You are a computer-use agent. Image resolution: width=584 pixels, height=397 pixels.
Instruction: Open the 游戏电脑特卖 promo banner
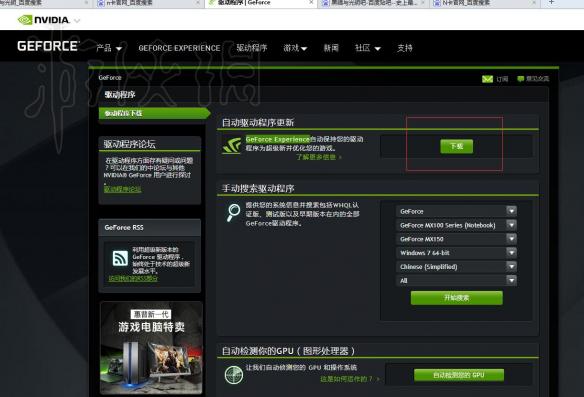(151, 348)
